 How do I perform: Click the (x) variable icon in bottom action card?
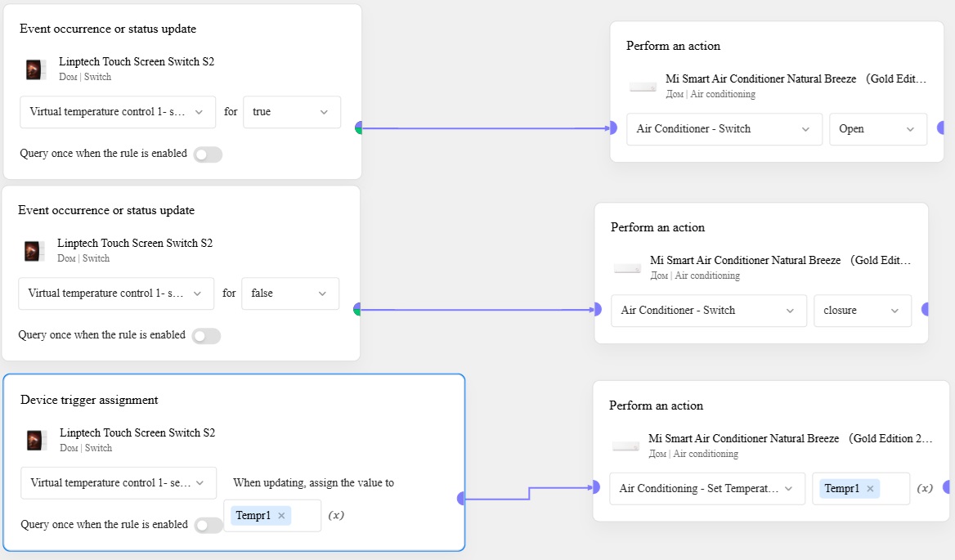coord(925,488)
